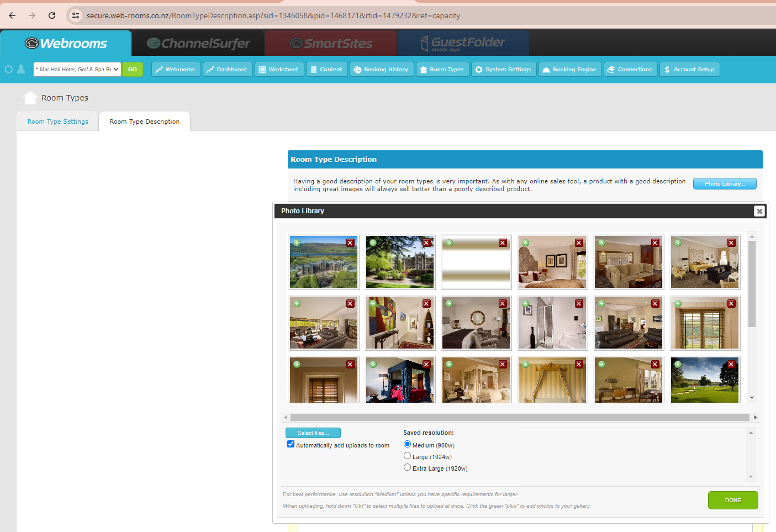
Task: Remove the black leather sofa lounge photo
Action: click(x=655, y=304)
